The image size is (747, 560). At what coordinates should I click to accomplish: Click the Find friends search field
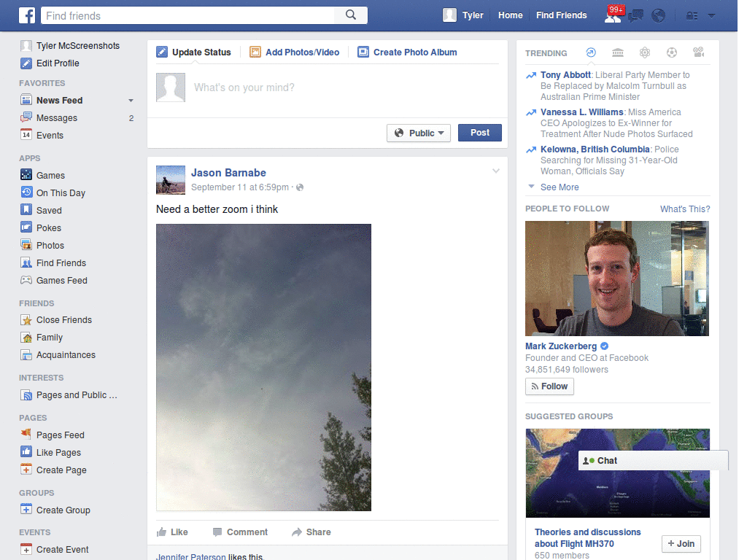tap(187, 16)
